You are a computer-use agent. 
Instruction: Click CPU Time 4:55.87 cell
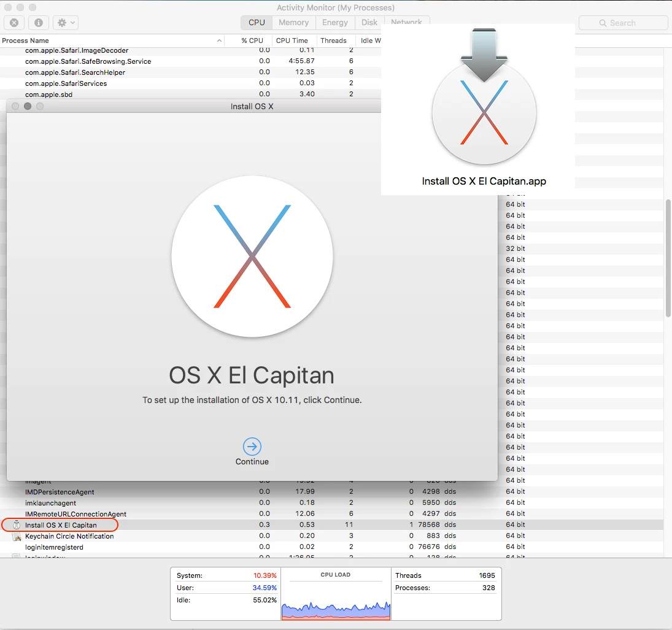pos(302,61)
